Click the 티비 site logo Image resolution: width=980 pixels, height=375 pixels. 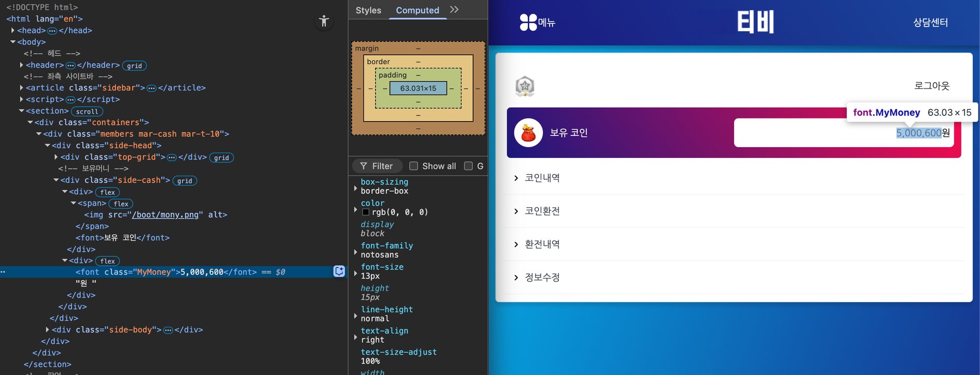755,22
